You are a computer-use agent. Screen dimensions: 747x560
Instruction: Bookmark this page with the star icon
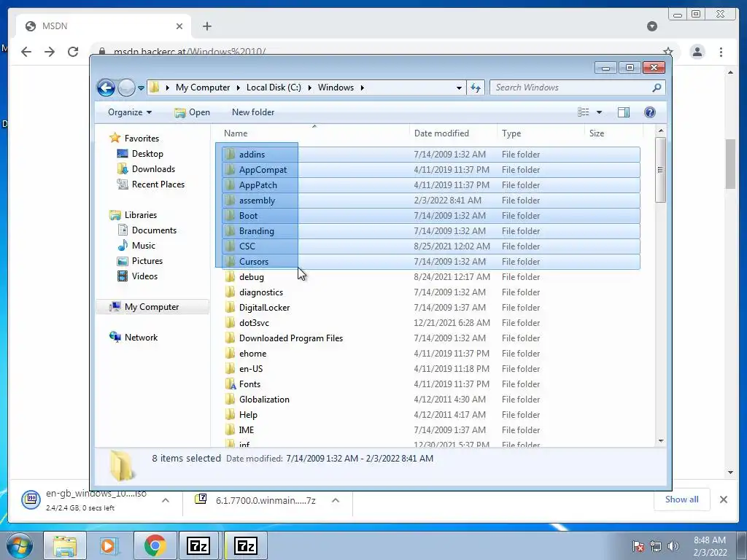pyautogui.click(x=668, y=51)
